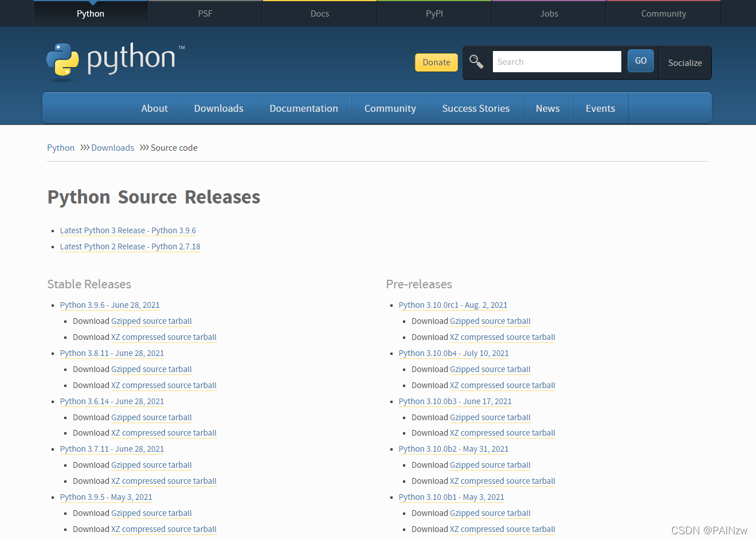Click the Python breadcrumb link
Screen dimensions: 756x540
coord(61,148)
